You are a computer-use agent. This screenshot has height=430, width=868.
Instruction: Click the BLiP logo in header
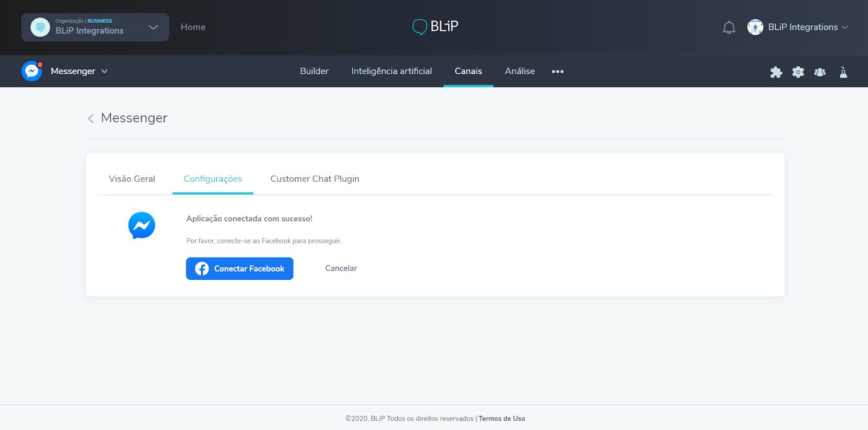tap(435, 27)
